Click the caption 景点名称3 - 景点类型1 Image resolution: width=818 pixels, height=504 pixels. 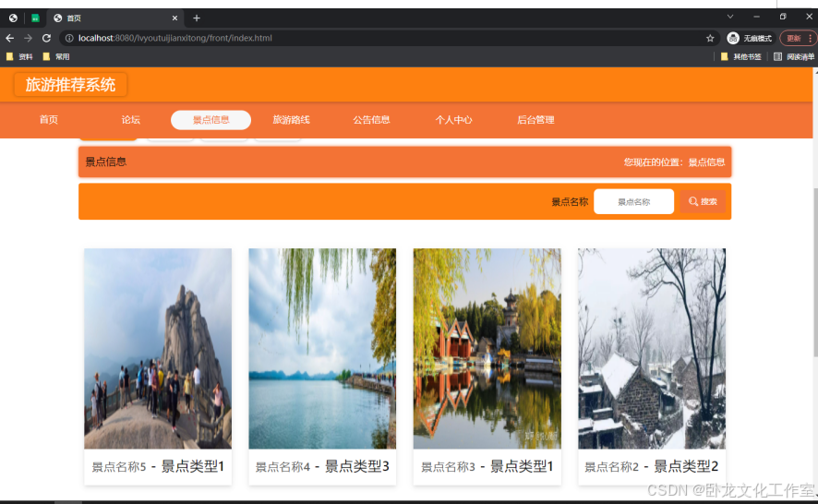(x=487, y=466)
